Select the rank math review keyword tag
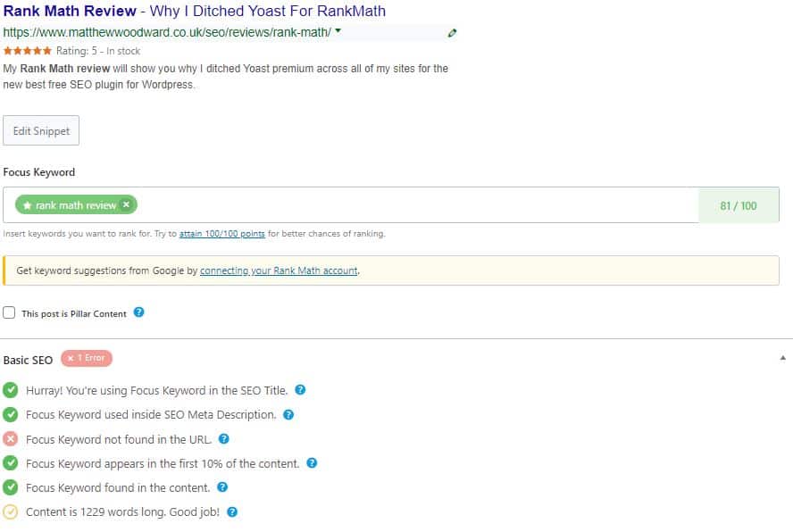 point(76,204)
